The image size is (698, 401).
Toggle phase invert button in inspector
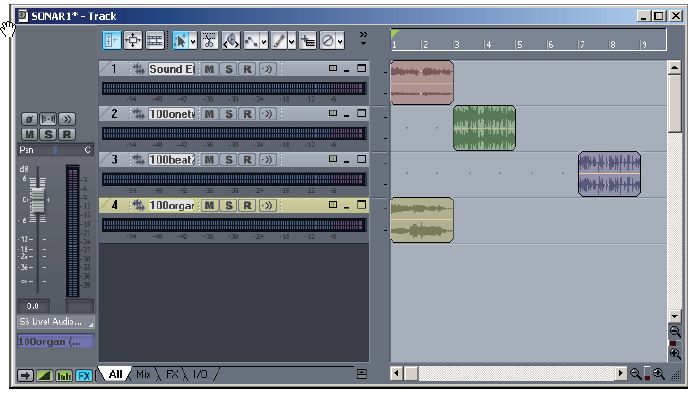(29, 119)
